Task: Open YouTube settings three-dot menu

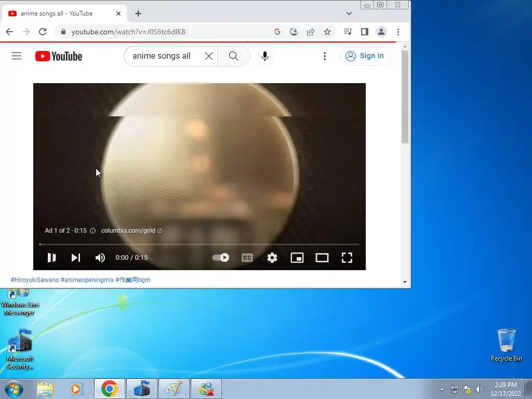Action: pos(325,56)
